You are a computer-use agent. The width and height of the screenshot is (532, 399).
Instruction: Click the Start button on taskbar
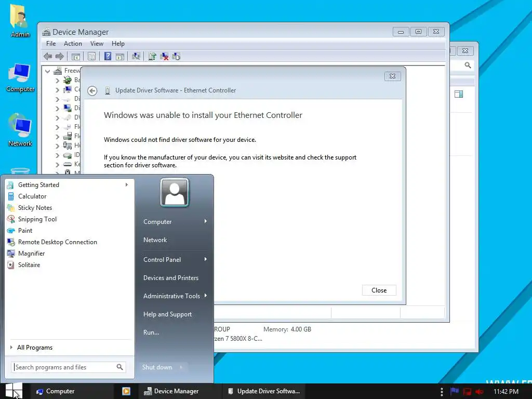coord(14,391)
